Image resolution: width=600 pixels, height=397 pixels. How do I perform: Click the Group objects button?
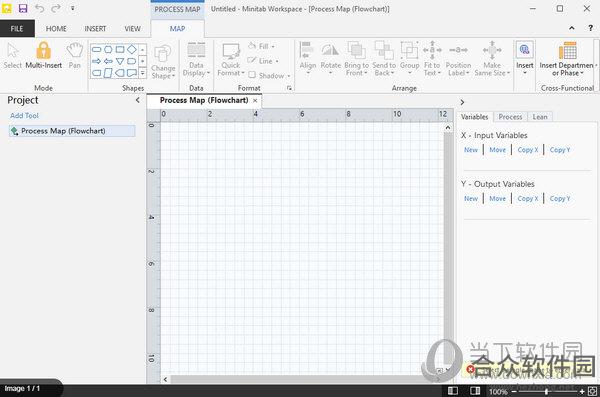click(409, 59)
